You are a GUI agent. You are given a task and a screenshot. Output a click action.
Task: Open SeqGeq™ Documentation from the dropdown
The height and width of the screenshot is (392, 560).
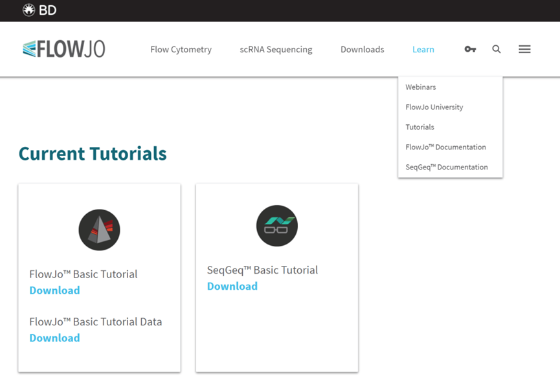click(447, 167)
